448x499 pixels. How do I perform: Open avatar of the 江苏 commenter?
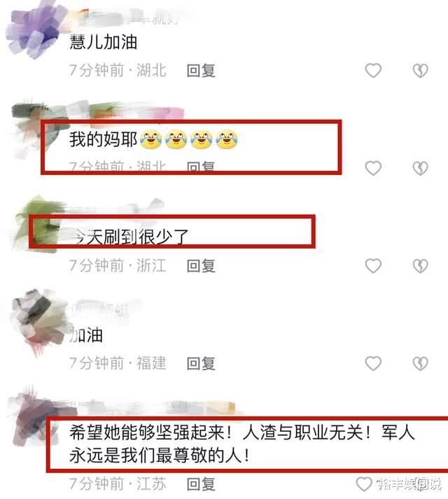point(35,419)
